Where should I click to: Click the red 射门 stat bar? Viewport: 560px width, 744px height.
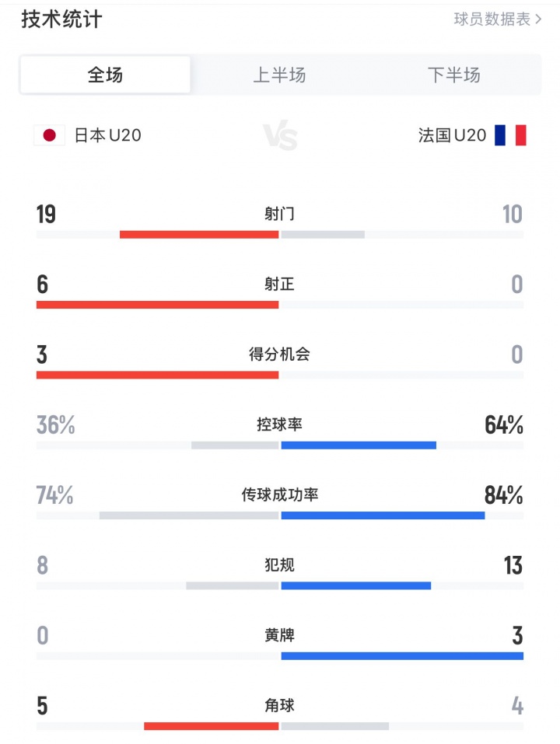click(199, 235)
